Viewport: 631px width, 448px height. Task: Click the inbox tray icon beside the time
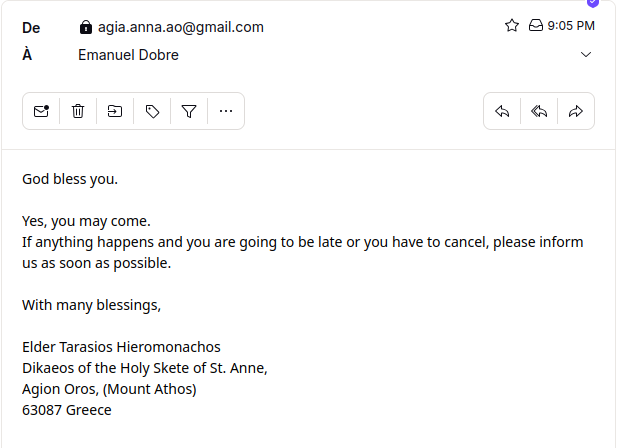tap(535, 26)
